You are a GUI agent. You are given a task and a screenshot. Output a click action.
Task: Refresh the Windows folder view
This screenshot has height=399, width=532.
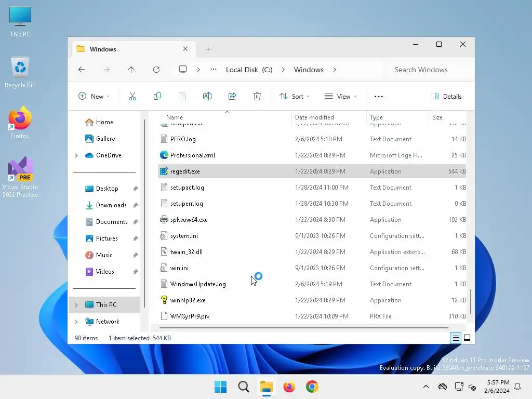tap(156, 70)
